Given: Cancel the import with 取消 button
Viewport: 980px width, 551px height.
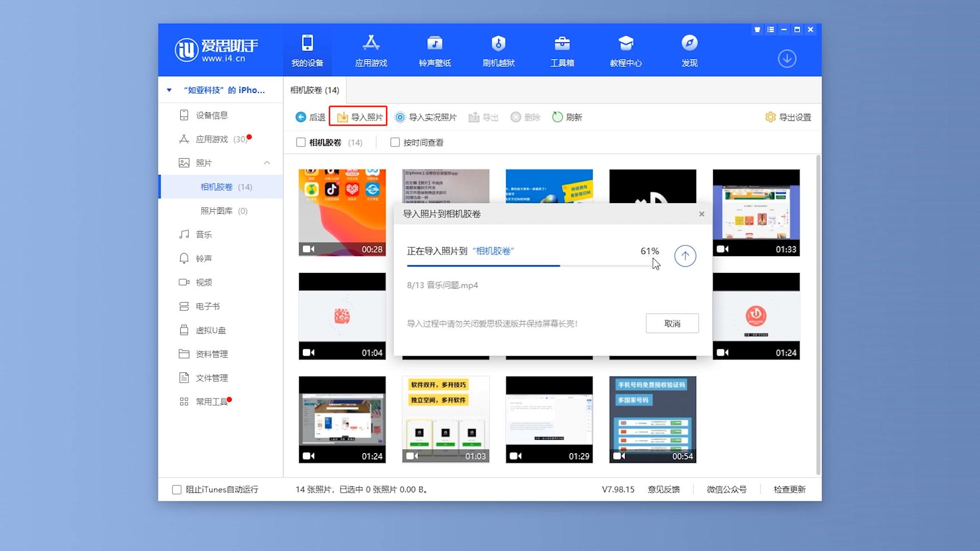Looking at the screenshot, I should coord(672,323).
